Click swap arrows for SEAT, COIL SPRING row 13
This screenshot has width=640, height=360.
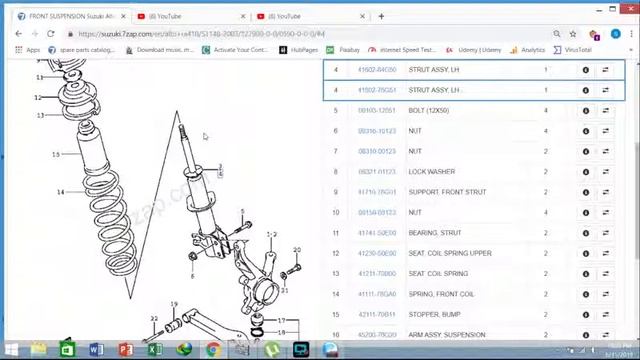(606, 274)
